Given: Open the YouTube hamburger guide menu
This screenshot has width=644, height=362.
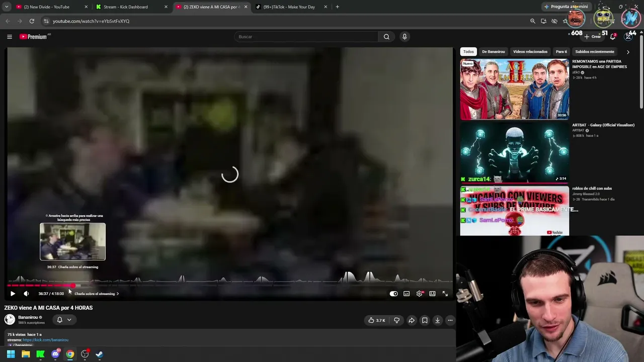Looking at the screenshot, I should click(x=10, y=37).
